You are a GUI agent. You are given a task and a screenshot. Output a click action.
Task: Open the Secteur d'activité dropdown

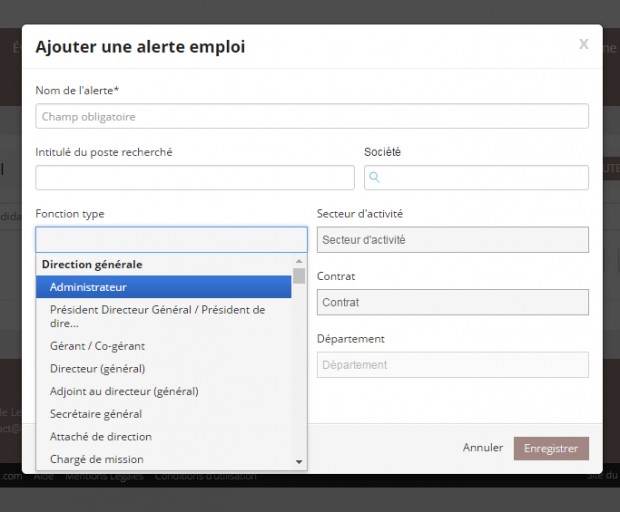452,240
